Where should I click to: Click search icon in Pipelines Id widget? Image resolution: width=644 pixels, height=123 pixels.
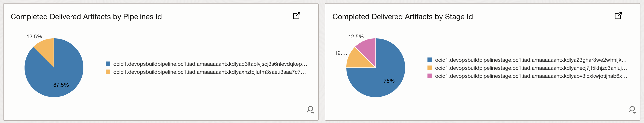click(x=310, y=110)
